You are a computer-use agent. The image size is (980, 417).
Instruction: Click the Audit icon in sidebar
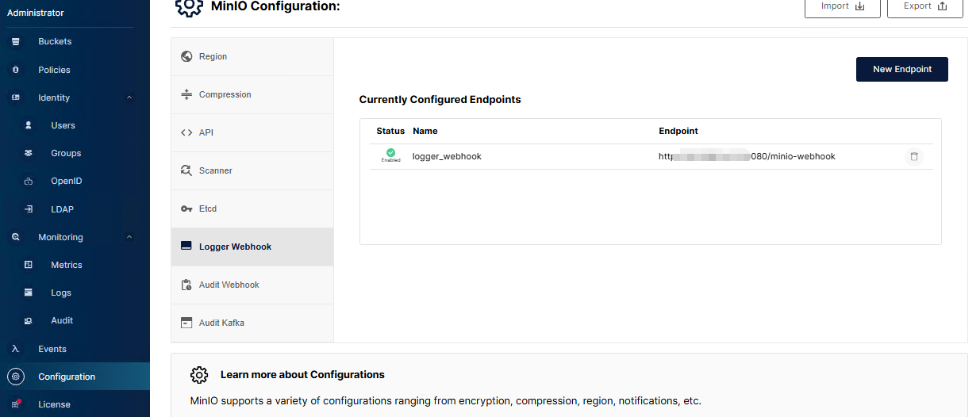29,320
